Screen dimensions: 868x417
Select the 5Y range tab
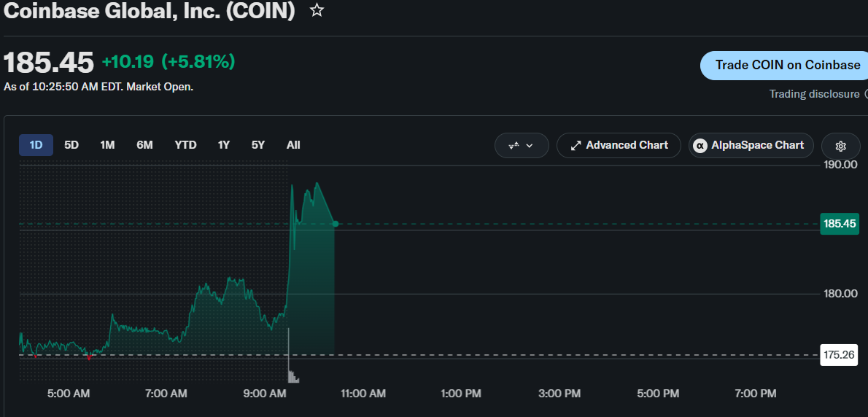coord(258,145)
